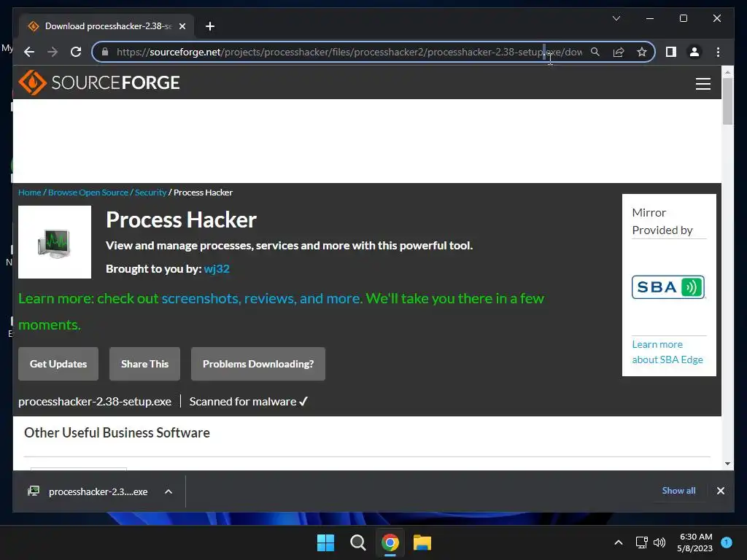The image size is (747, 560).
Task: Click the volume speaker tray icon
Action: [659, 542]
